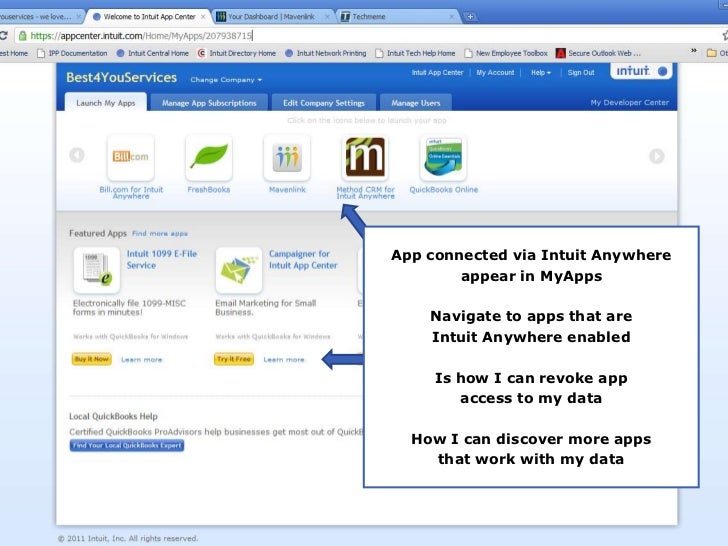Close the Your Dashboard Mavenlink tab
Screen dimensions: 728x546
(327, 17)
